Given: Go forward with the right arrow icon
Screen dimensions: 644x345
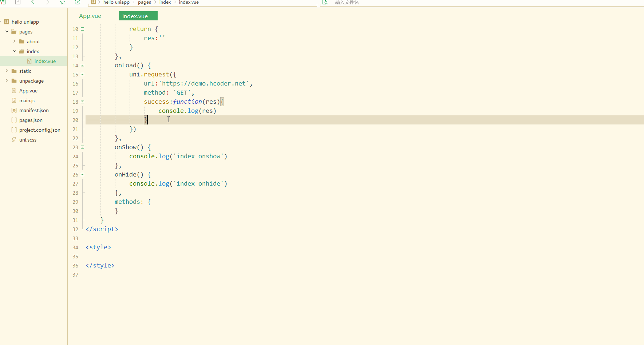Looking at the screenshot, I should [47, 2].
